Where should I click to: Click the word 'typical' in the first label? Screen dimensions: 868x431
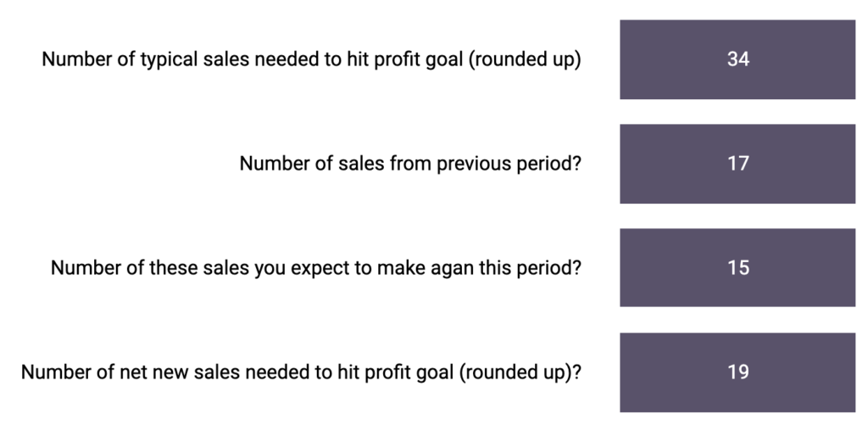tap(169, 60)
